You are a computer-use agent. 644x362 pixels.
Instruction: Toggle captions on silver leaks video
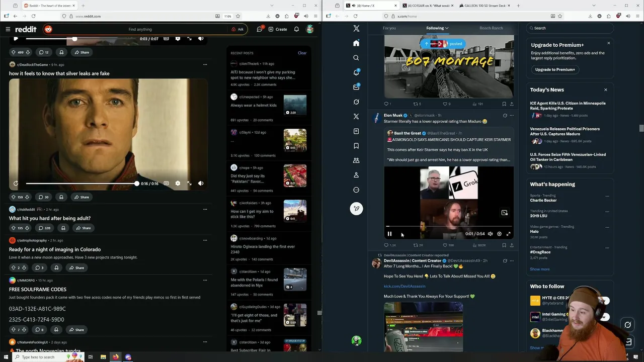pos(166,184)
